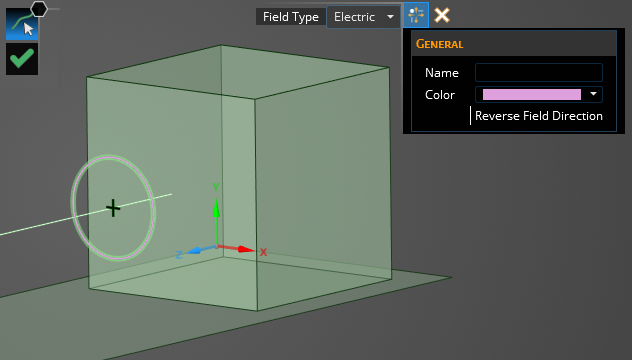Viewport: 632px width, 360px height.
Task: Toggle the field options panel icon
Action: coord(416,15)
